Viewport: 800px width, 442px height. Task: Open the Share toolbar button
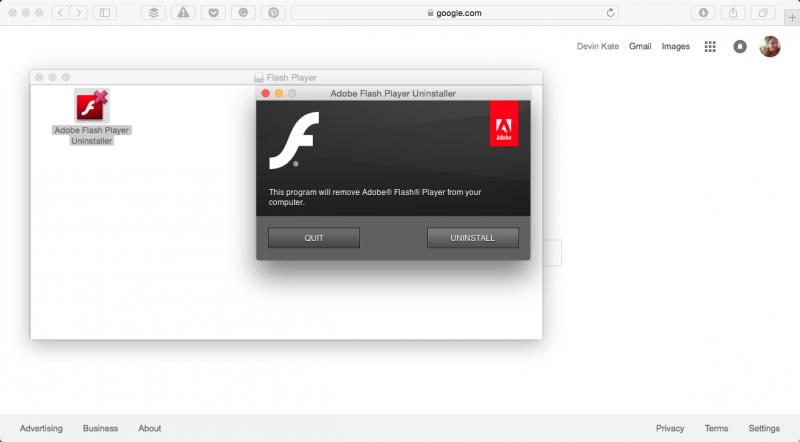tap(733, 13)
